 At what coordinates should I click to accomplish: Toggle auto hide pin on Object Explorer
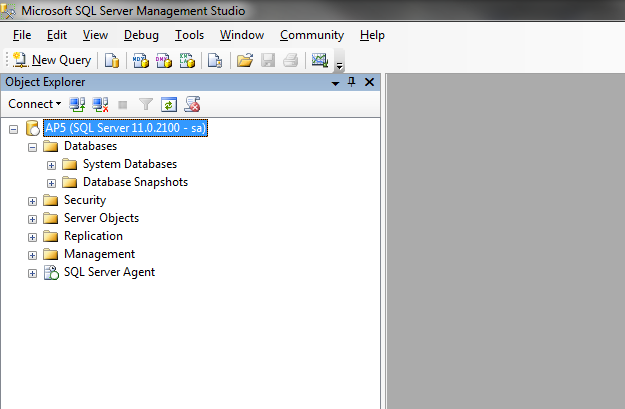click(x=351, y=82)
